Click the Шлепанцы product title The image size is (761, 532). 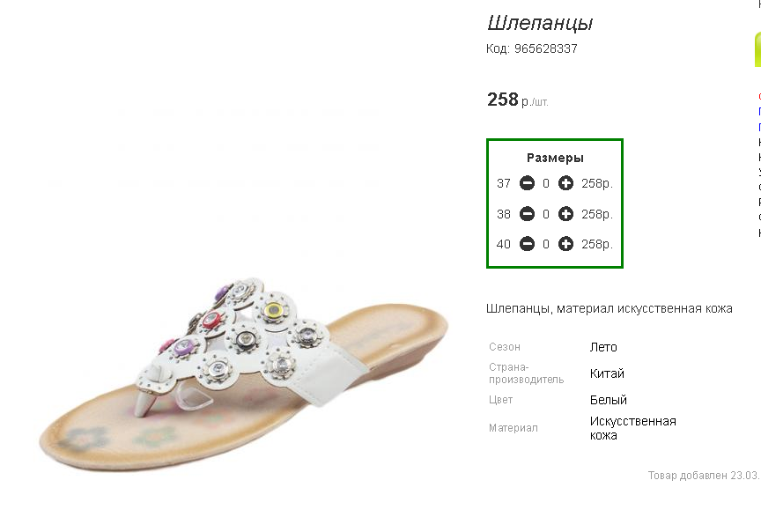click(x=540, y=23)
